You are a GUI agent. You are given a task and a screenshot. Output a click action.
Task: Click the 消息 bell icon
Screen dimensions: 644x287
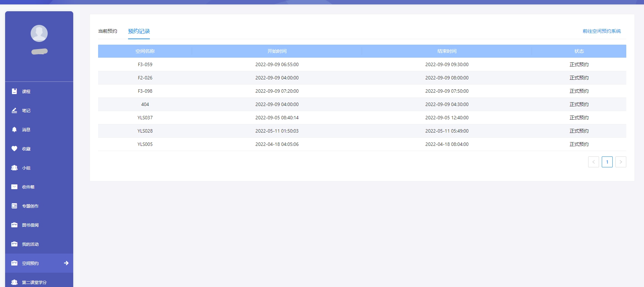14,130
